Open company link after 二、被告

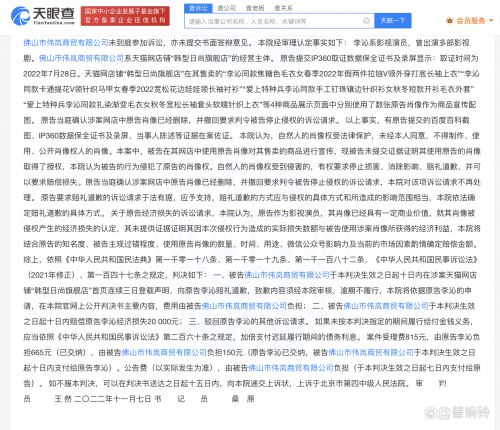tap(386, 306)
